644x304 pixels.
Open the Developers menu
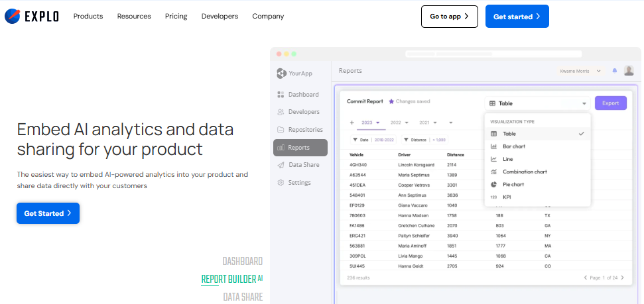220,17
